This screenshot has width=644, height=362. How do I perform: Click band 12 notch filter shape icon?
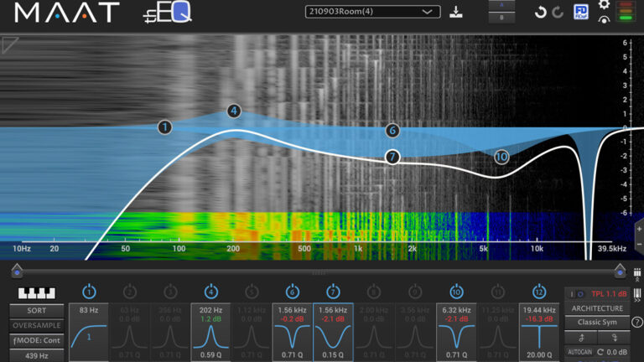coord(539,337)
